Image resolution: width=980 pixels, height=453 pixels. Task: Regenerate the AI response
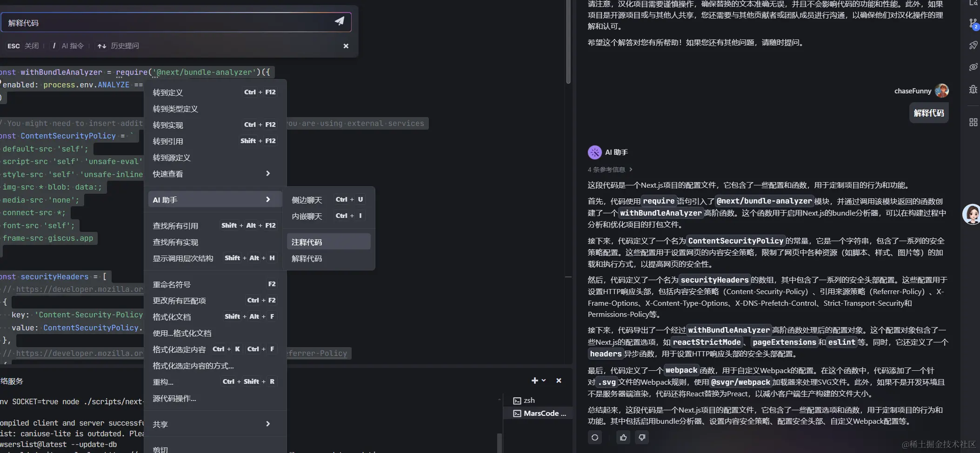595,437
